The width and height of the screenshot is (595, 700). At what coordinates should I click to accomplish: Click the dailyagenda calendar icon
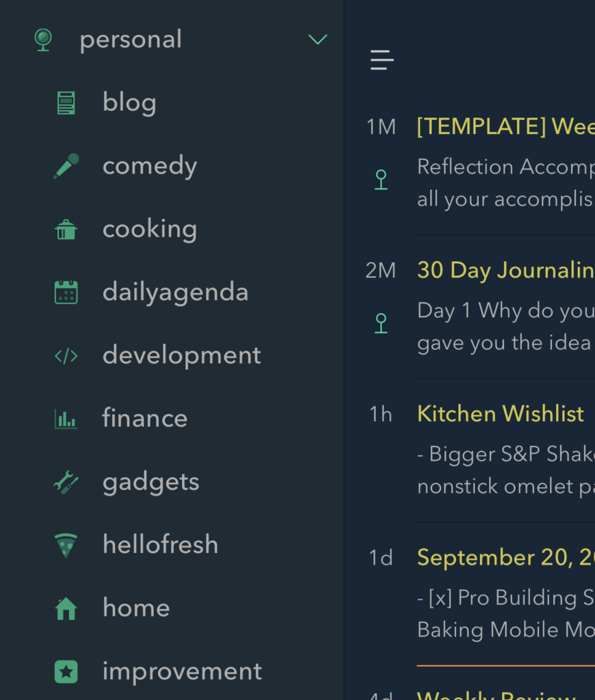point(66,293)
